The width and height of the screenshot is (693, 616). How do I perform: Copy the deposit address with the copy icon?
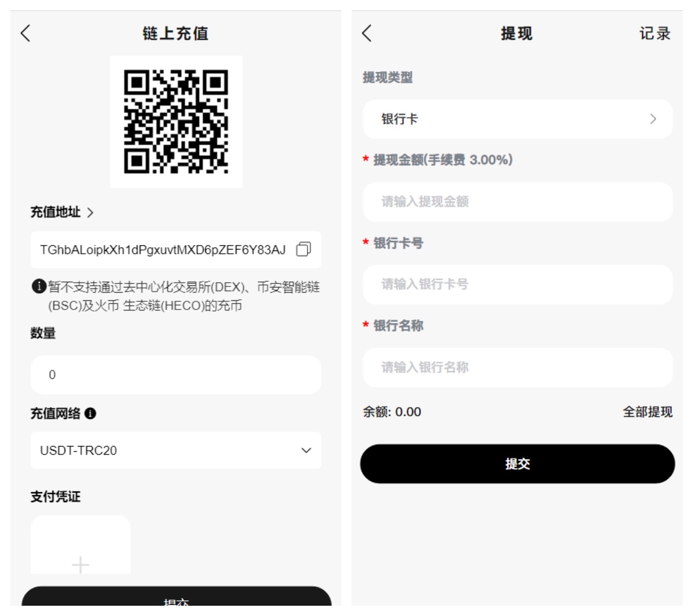[303, 249]
